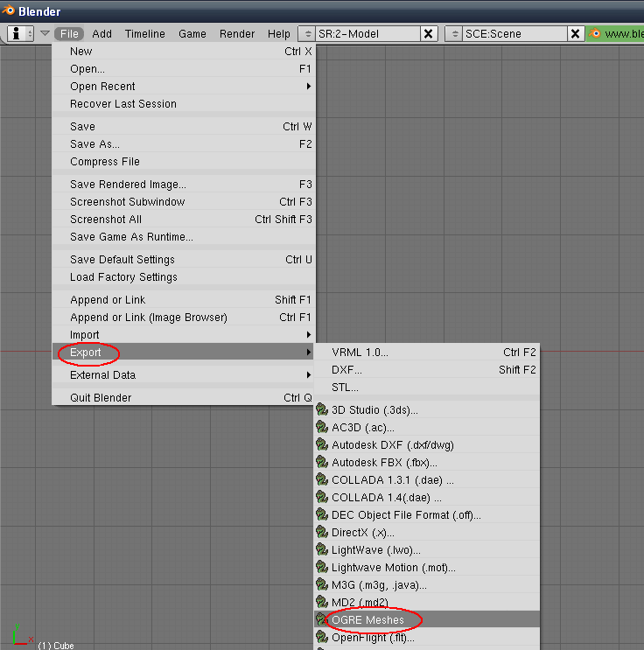Export using MD2 (.md2) text
Viewport: 644px width, 650px height.
(360, 602)
